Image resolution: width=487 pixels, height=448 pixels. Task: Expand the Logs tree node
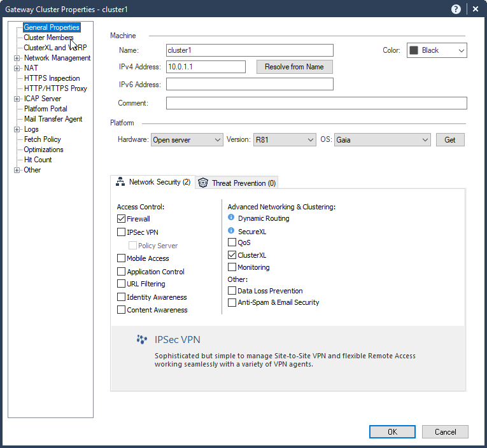[17, 129]
